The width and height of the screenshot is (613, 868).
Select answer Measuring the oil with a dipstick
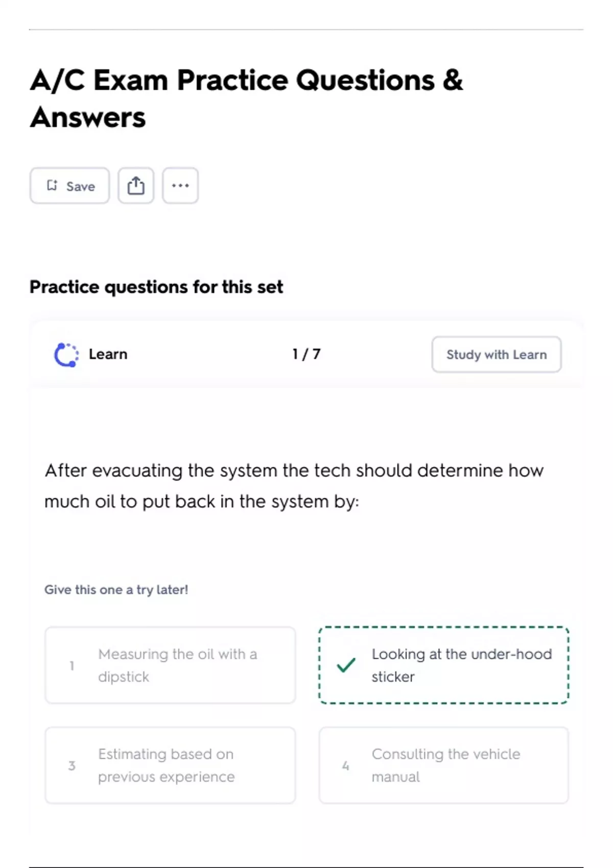pos(170,665)
